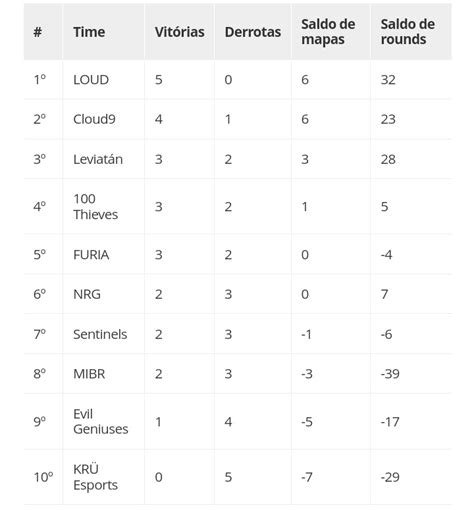Select the Sentinels team name
The height and width of the screenshot is (510, 474).
tap(100, 334)
